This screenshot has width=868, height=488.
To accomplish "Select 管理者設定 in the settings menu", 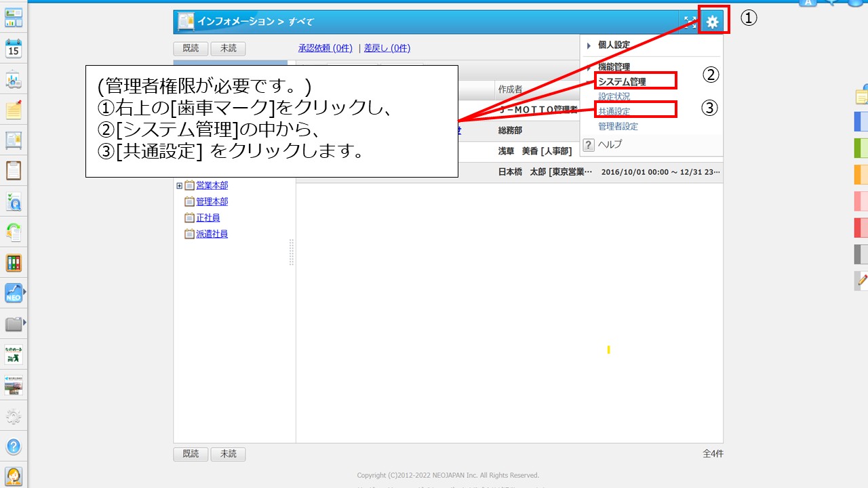I will pyautogui.click(x=618, y=127).
